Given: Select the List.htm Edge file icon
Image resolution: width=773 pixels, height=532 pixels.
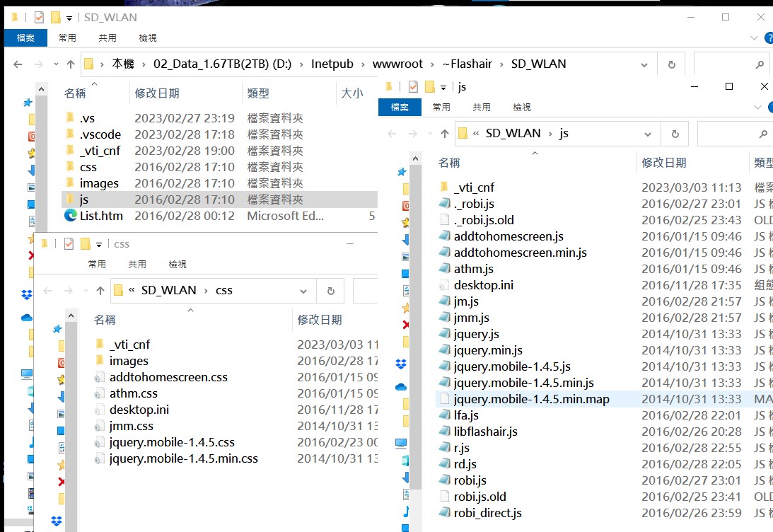Looking at the screenshot, I should 71,216.
